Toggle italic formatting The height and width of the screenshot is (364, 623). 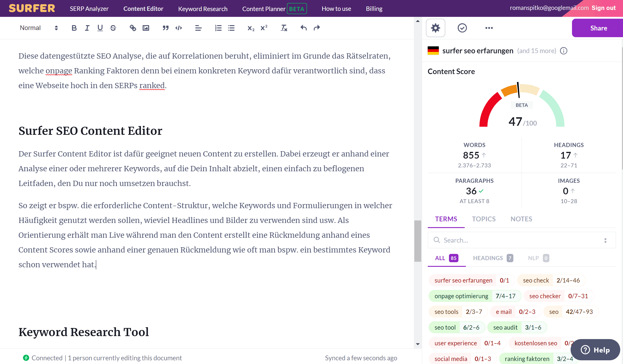(x=87, y=28)
